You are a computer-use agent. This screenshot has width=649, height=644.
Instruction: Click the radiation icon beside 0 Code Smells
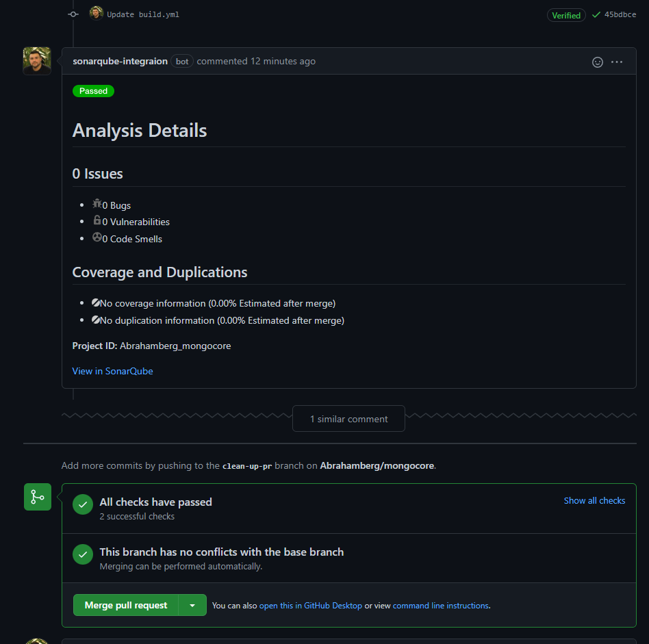click(x=97, y=237)
